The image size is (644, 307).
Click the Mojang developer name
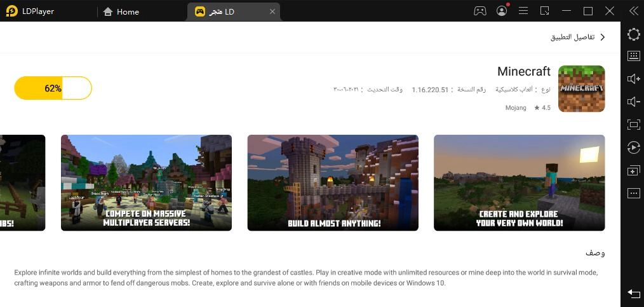tap(516, 107)
